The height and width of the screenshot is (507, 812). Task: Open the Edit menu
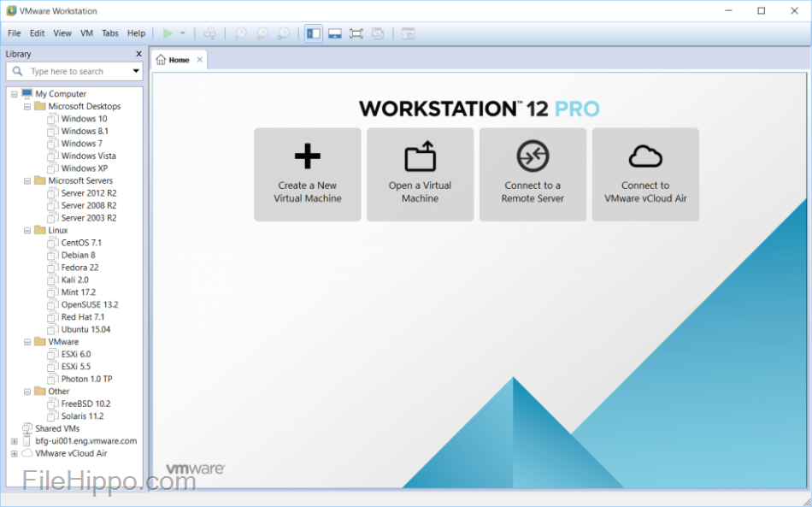(x=37, y=33)
